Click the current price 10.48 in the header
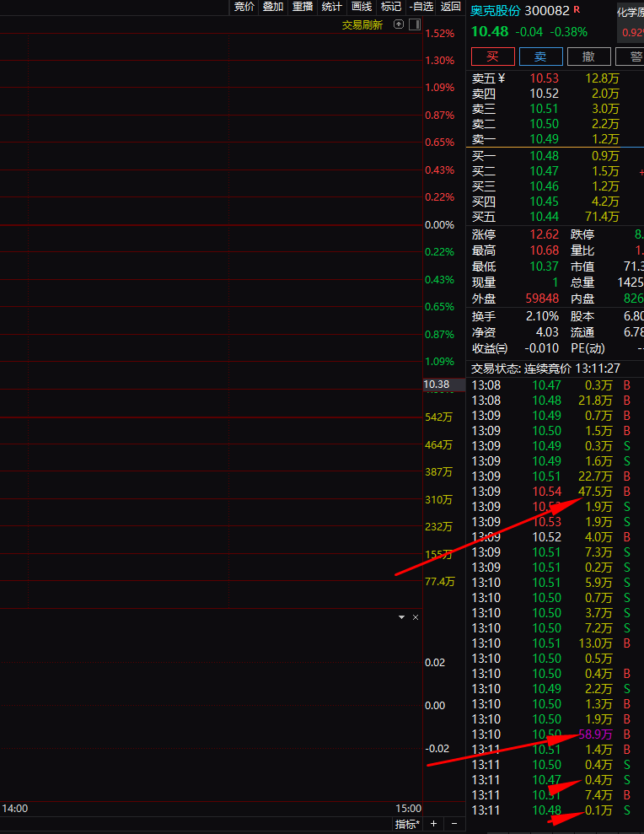Viewport: 644px width, 834px height. coord(490,32)
